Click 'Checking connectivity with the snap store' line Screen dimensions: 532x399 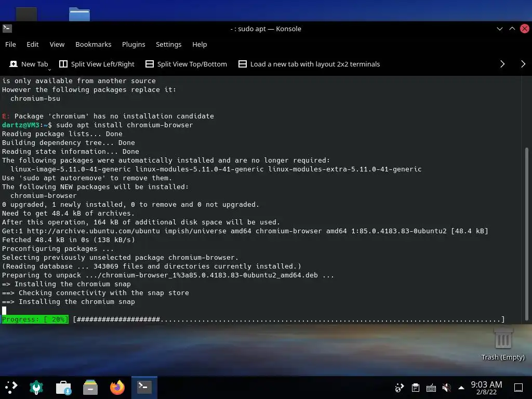(x=96, y=293)
